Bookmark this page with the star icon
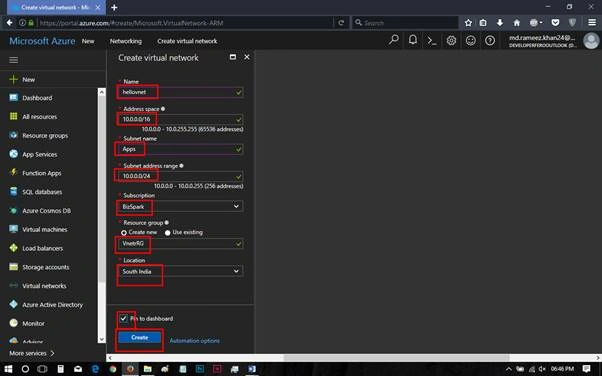Image resolution: width=602 pixels, height=376 pixels. coord(468,23)
